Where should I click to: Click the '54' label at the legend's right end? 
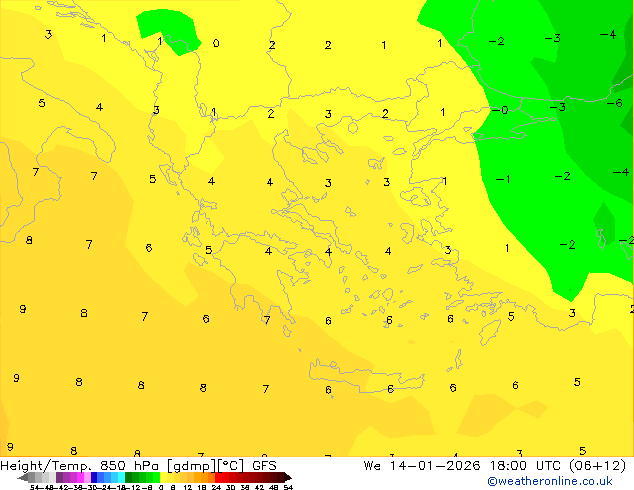[288, 487]
